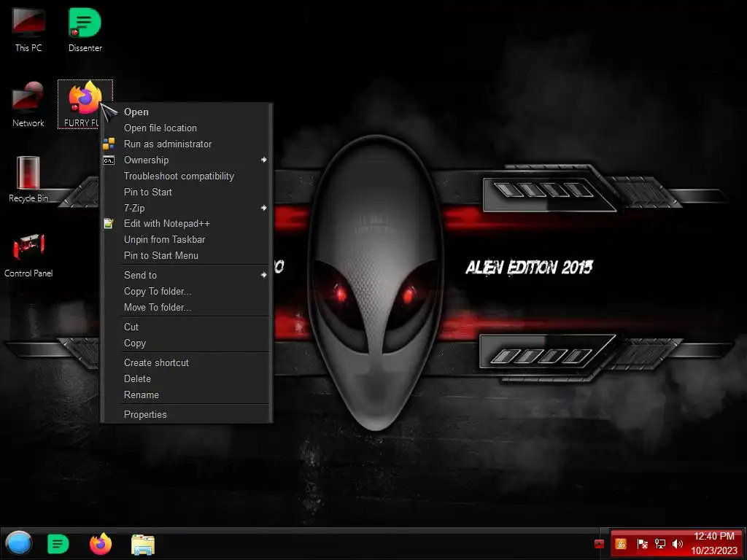This screenshot has height=560, width=747.
Task: Launch Dissenter from the taskbar
Action: coord(58,544)
